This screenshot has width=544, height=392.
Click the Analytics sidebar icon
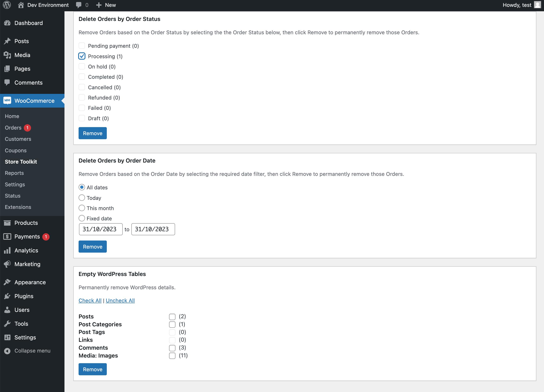click(7, 250)
